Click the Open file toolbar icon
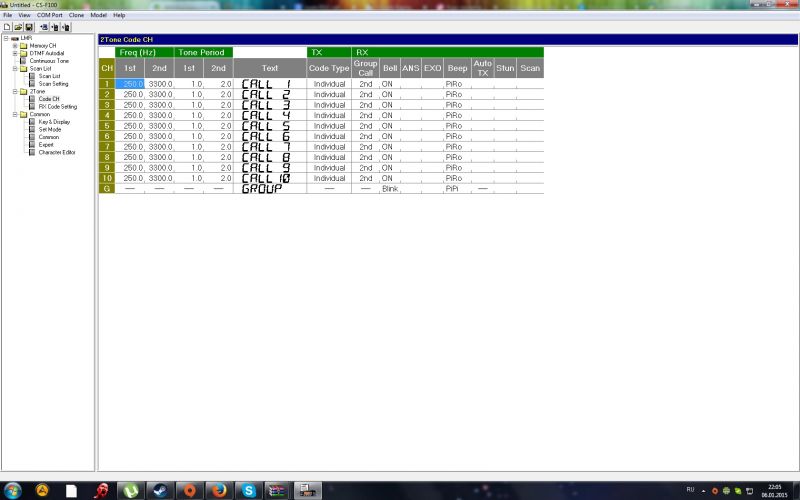The height and width of the screenshot is (500, 800). click(17, 26)
